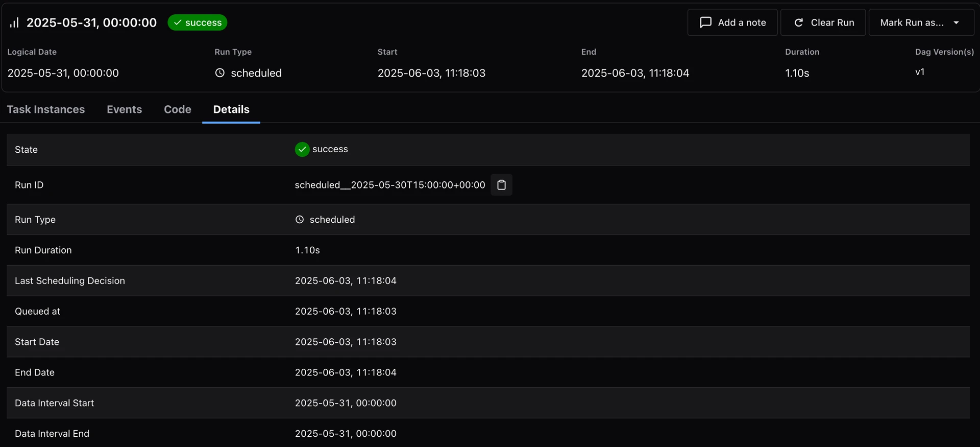Click the clock icon in Run Type details row
The image size is (980, 447).
300,220
